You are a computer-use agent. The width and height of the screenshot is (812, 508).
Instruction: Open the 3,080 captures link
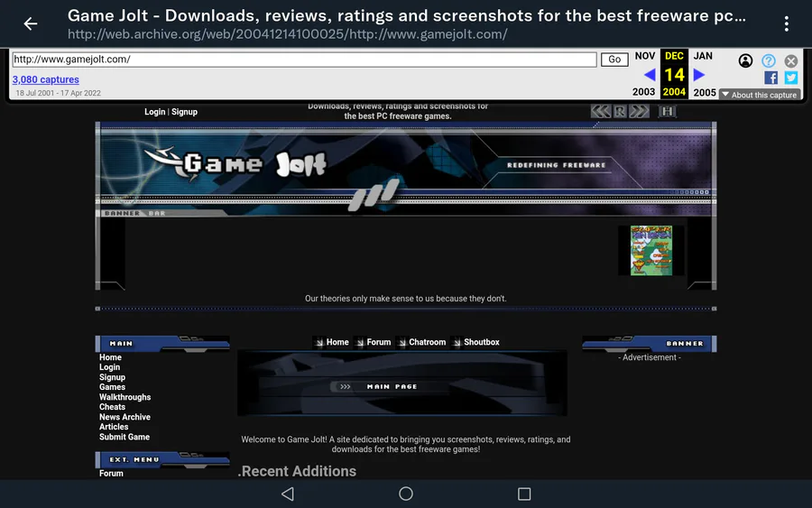coord(46,79)
